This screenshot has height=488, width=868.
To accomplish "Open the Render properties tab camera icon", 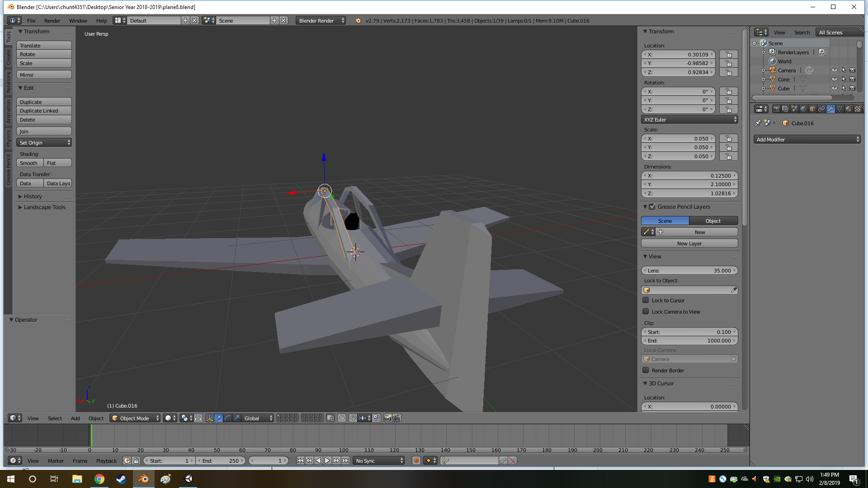I will coord(776,109).
